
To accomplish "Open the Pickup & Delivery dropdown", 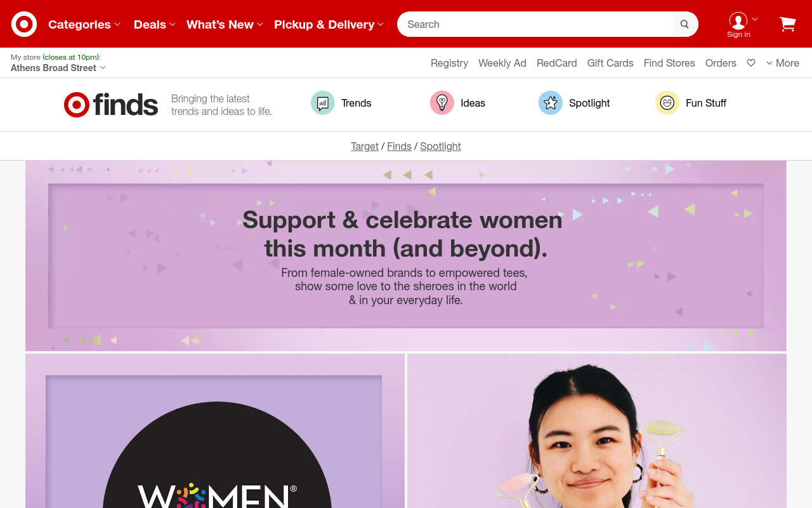I will [329, 24].
